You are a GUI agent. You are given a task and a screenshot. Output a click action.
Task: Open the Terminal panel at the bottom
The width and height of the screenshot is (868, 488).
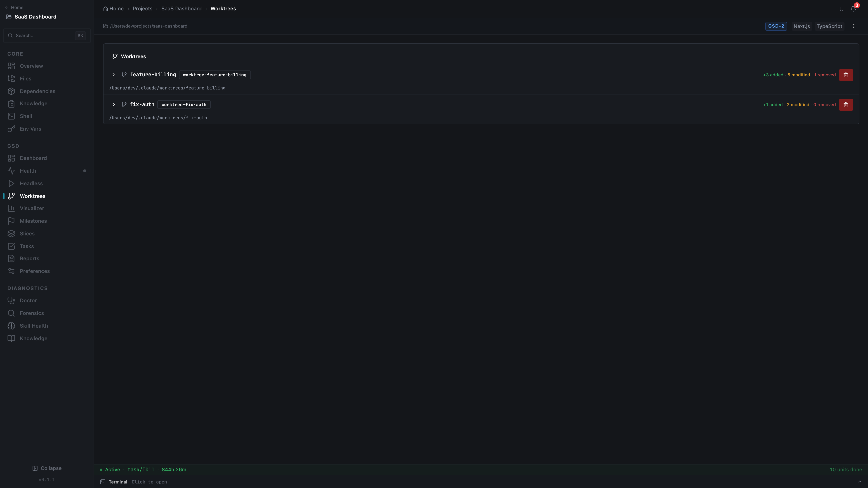(x=118, y=482)
